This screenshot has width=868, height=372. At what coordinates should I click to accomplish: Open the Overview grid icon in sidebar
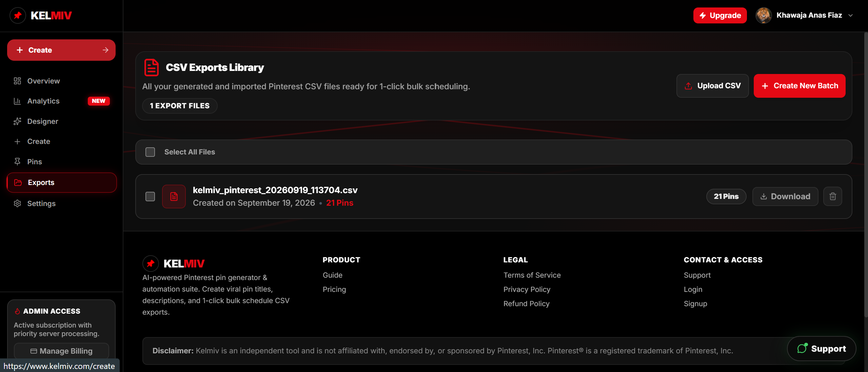[x=17, y=81]
